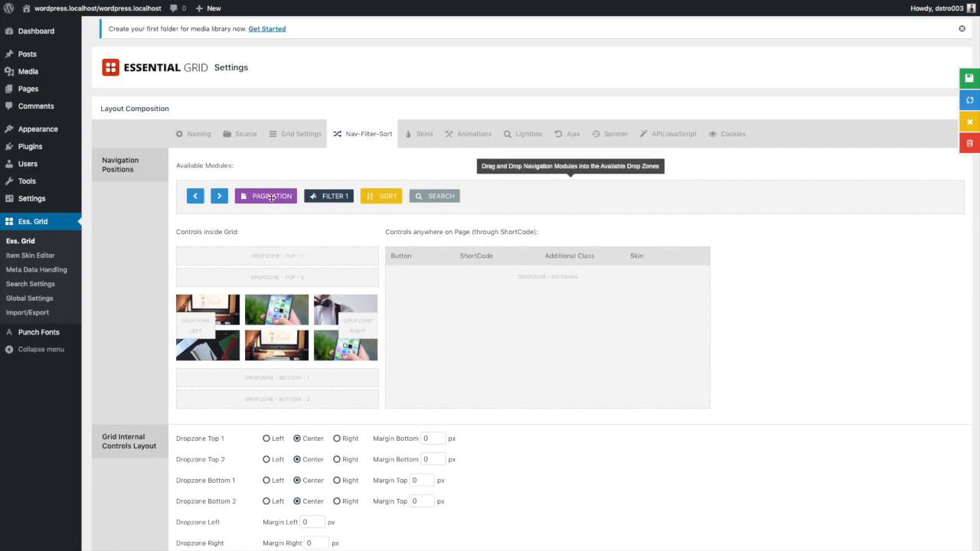Click the Dropzone Top 1 area
The image size is (980, 551).
[277, 256]
